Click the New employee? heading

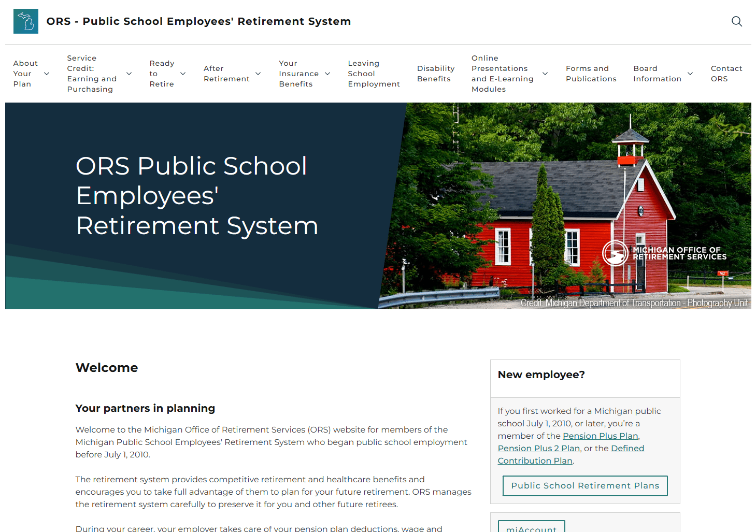541,375
